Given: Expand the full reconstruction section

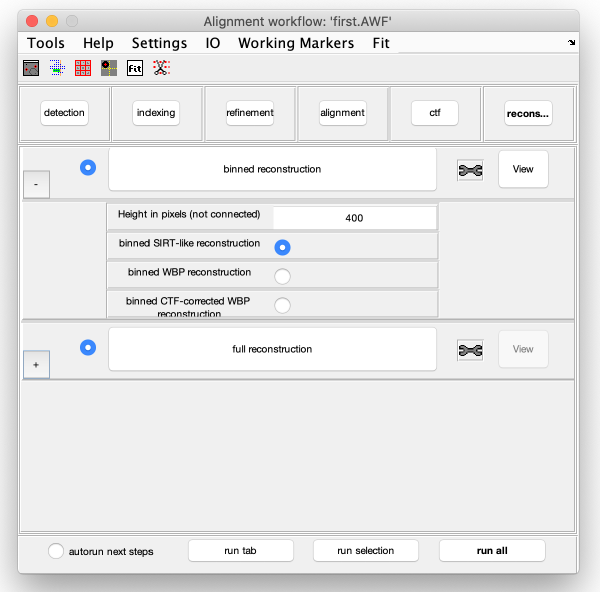Looking at the screenshot, I should pyautogui.click(x=36, y=365).
